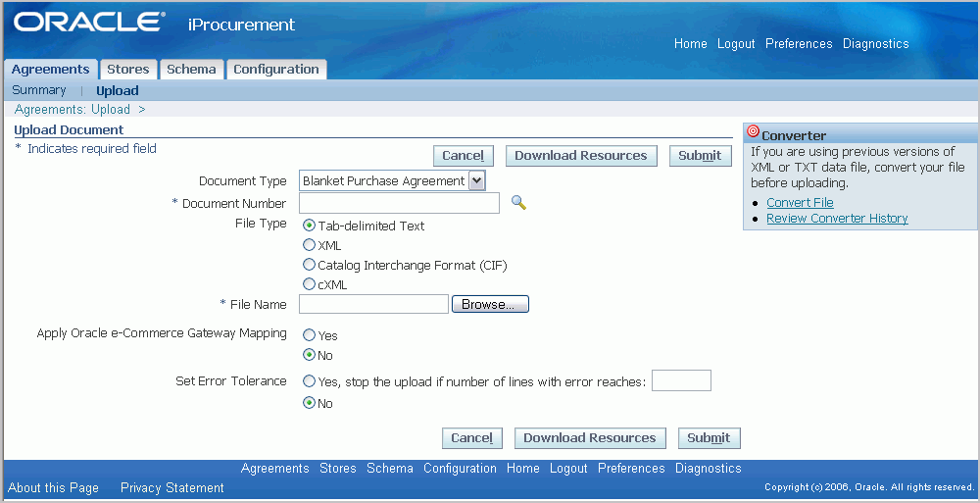
Task: Click Logout in the footer
Action: (x=568, y=468)
